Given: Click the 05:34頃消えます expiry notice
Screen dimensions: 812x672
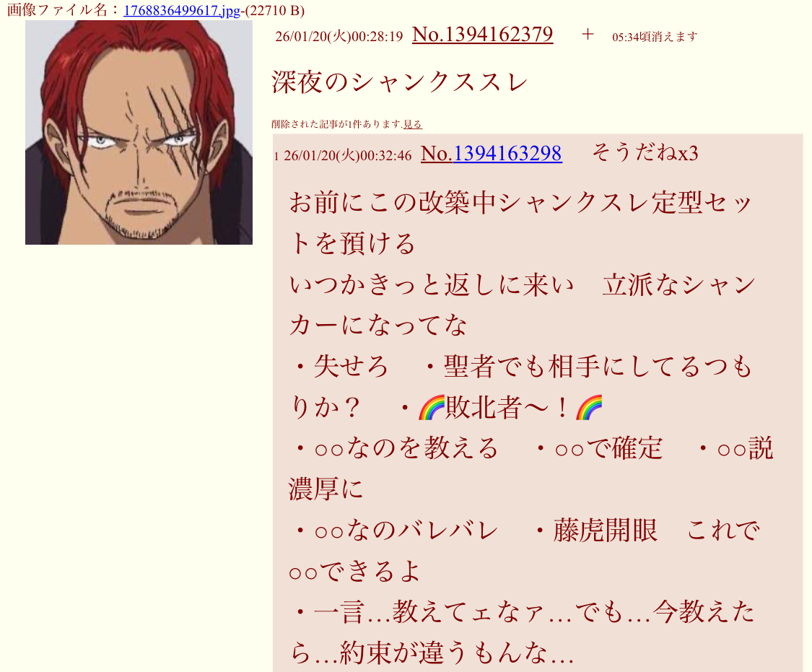Looking at the screenshot, I should coord(655,37).
